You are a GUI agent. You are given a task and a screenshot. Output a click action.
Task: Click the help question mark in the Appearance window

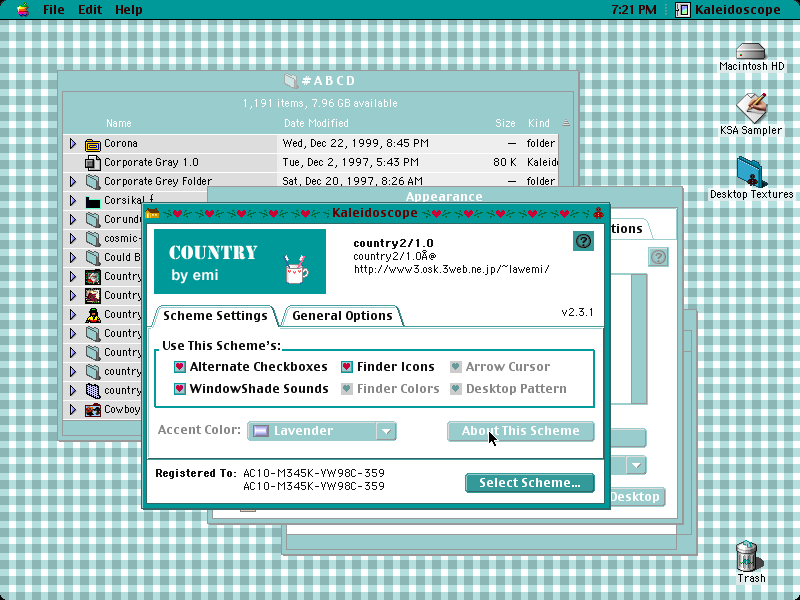click(x=658, y=257)
